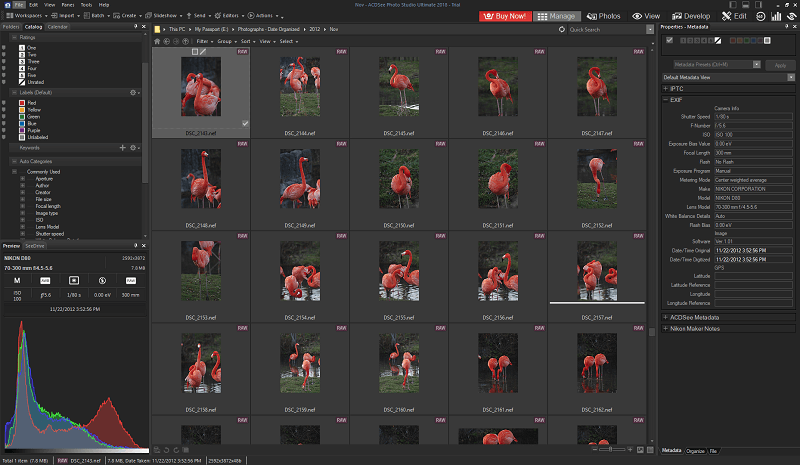Image resolution: width=800 pixels, height=465 pixels.
Task: Expand the Nikon Maker Notes section
Action: 665,328
